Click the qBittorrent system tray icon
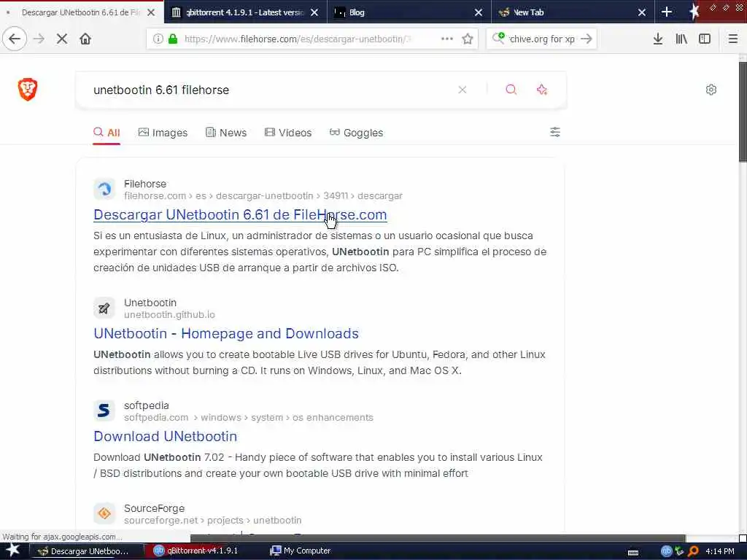 667,551
